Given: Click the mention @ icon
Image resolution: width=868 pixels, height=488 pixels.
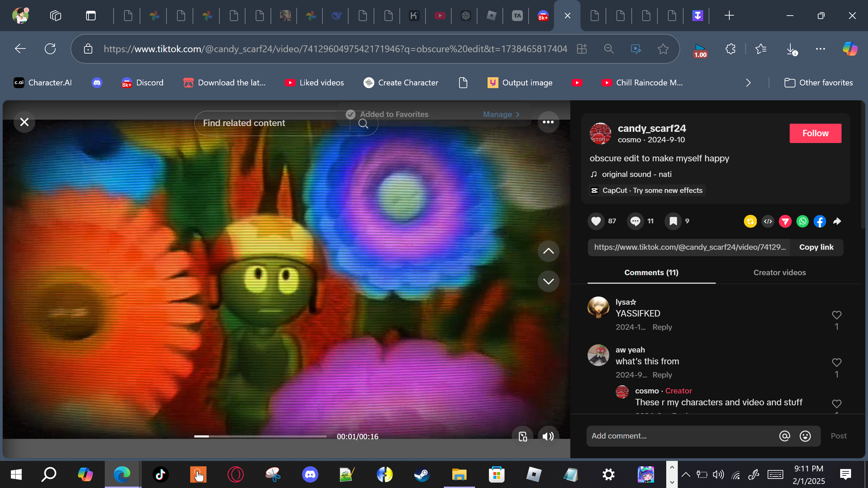Looking at the screenshot, I should pyautogui.click(x=784, y=436).
